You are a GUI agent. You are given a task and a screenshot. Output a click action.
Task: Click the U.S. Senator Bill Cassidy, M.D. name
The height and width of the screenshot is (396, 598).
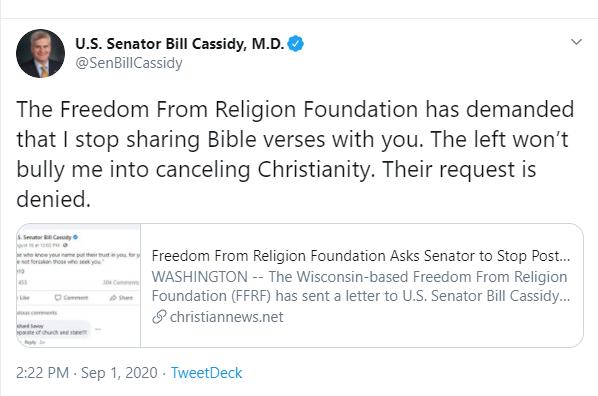click(180, 44)
